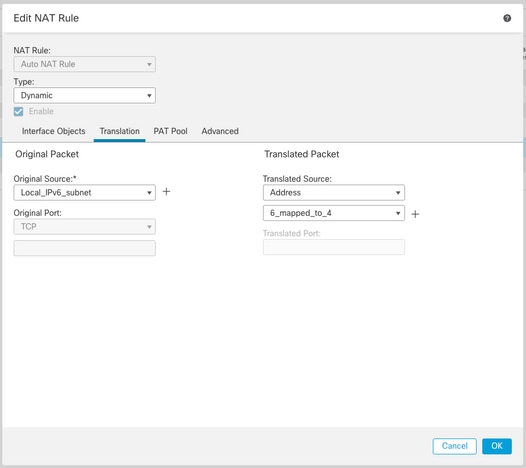Open the Original Source Local_IPv6_subnet dropdown
526x468 pixels.
pyautogui.click(x=85, y=193)
